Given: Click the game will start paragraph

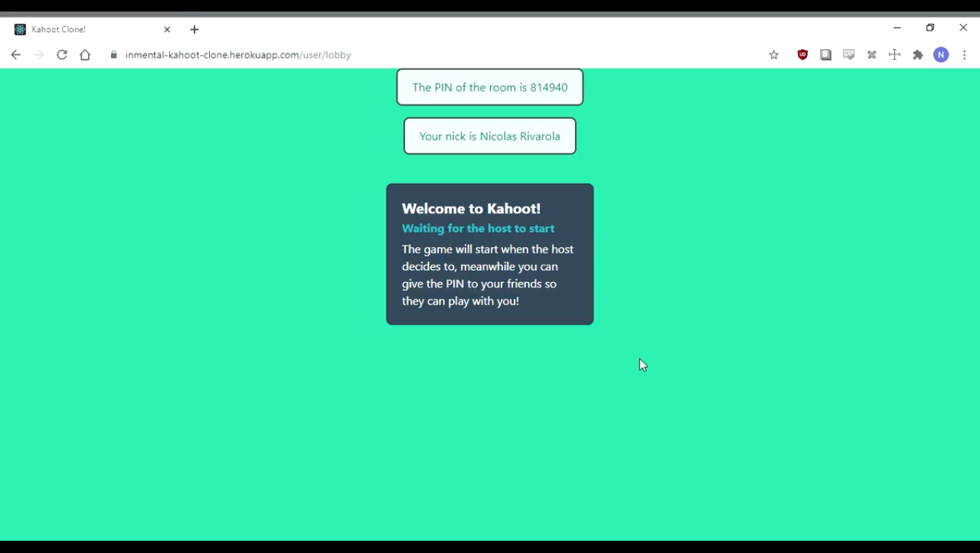Looking at the screenshot, I should pos(488,275).
